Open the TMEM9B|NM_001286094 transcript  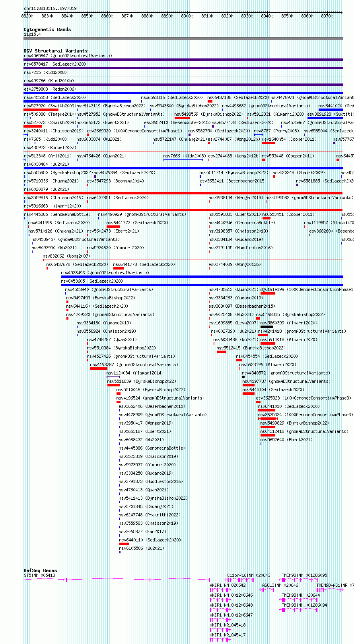(x=299, y=609)
